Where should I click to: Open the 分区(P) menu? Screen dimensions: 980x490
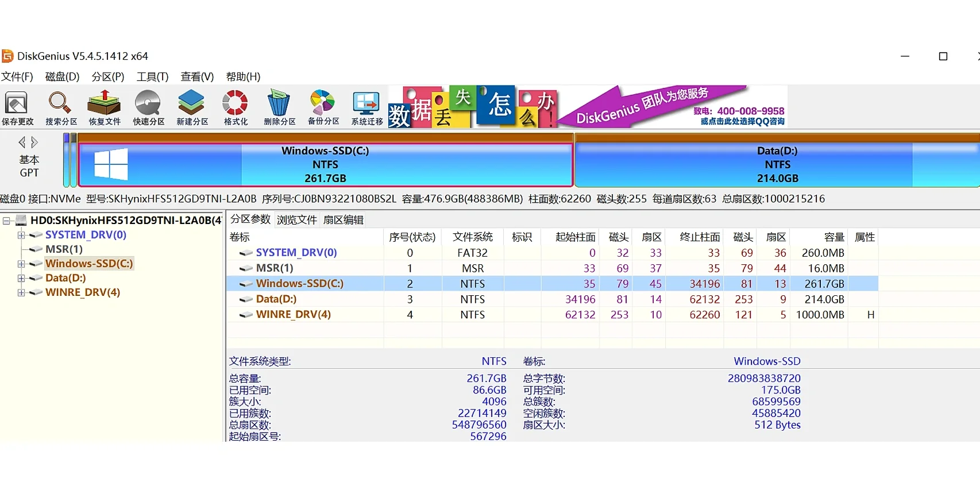[x=108, y=77]
